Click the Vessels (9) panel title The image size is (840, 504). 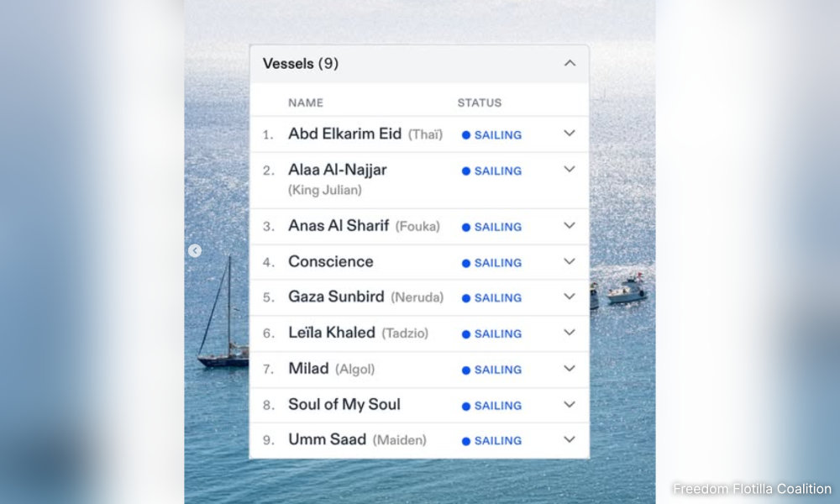301,64
